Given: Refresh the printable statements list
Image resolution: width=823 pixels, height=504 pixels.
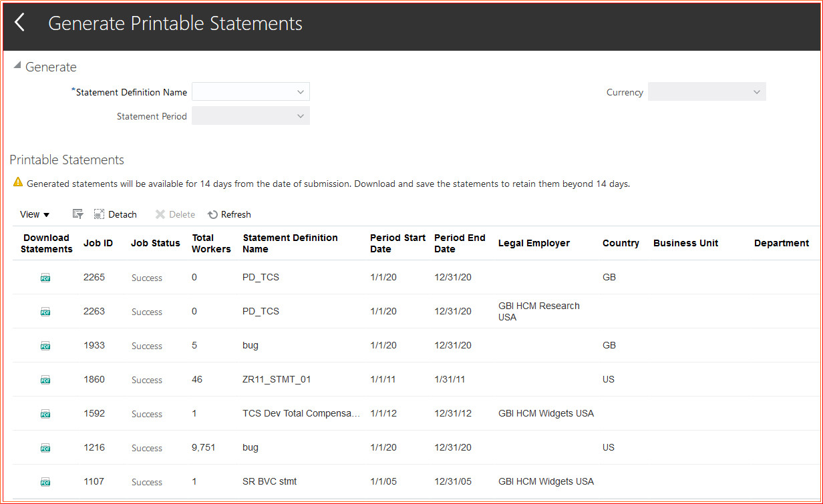Looking at the screenshot, I should pyautogui.click(x=229, y=214).
